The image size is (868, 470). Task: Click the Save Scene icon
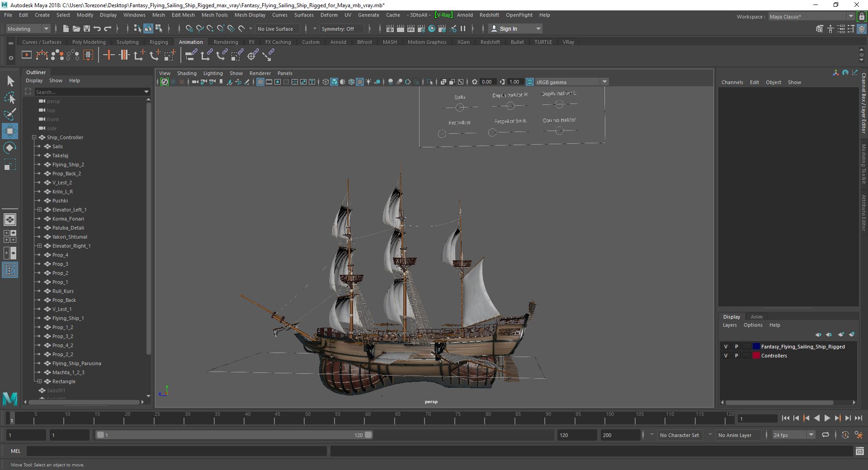pos(87,28)
